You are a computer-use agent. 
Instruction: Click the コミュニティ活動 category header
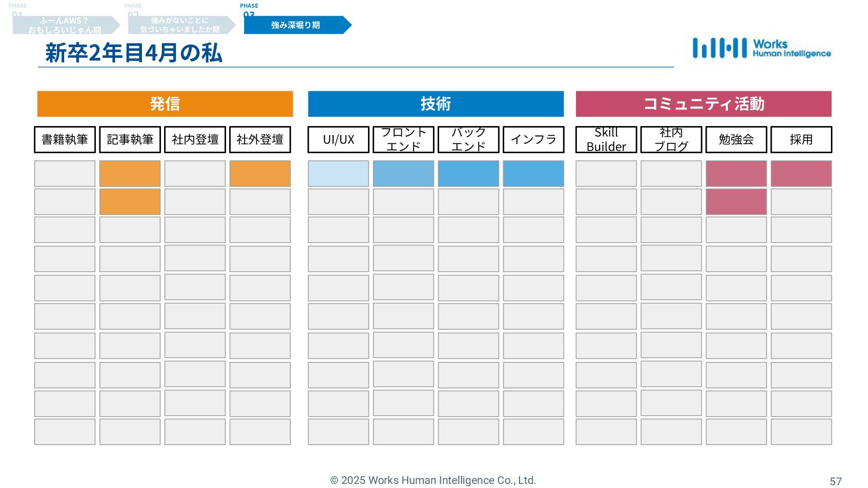coord(703,104)
